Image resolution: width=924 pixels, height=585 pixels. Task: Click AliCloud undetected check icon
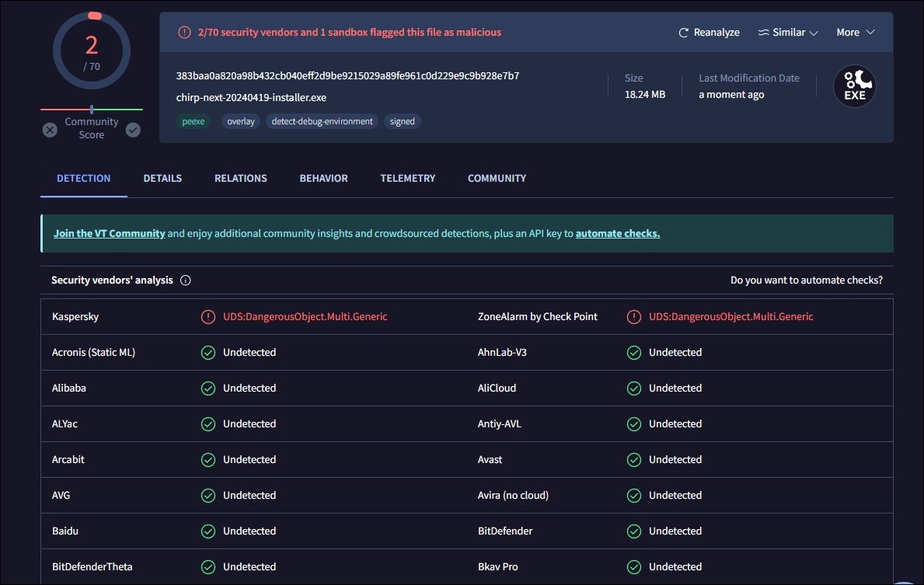[x=634, y=388]
